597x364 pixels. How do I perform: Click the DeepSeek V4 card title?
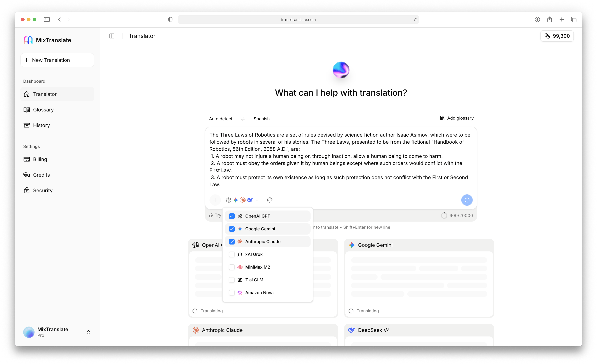click(374, 330)
